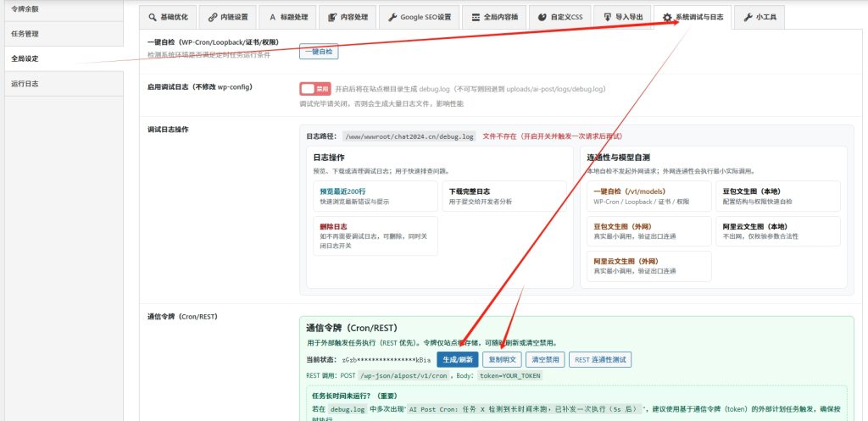The image size is (868, 421).
Task: Click the link icon on 内链设置 tab
Action: (x=213, y=17)
